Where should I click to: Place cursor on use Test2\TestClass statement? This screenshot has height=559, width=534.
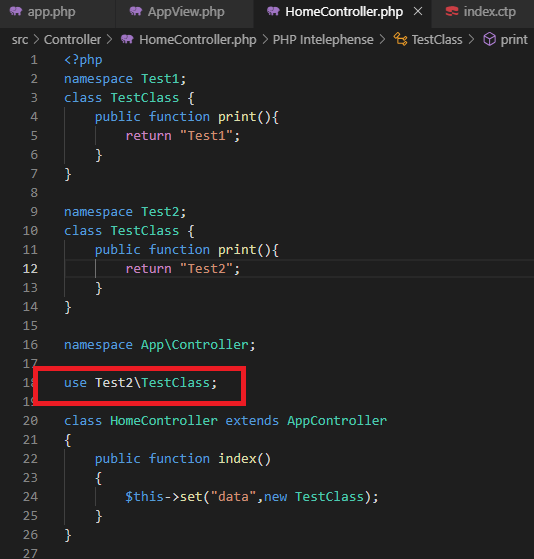point(140,383)
